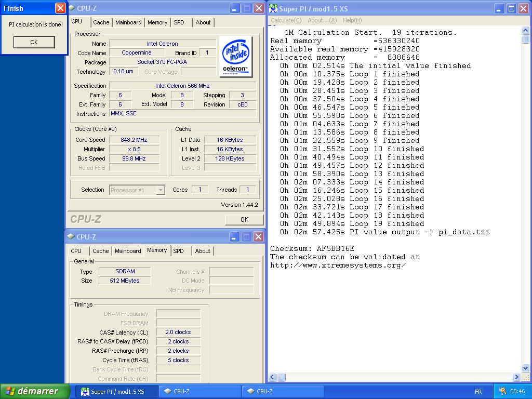Close the top CPU-Z window
Image resolution: width=532 pixels, height=399 pixels.
click(x=259, y=8)
